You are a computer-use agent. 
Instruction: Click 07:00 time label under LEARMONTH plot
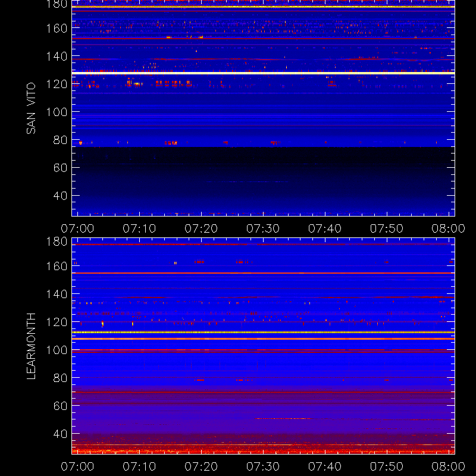coord(77,466)
